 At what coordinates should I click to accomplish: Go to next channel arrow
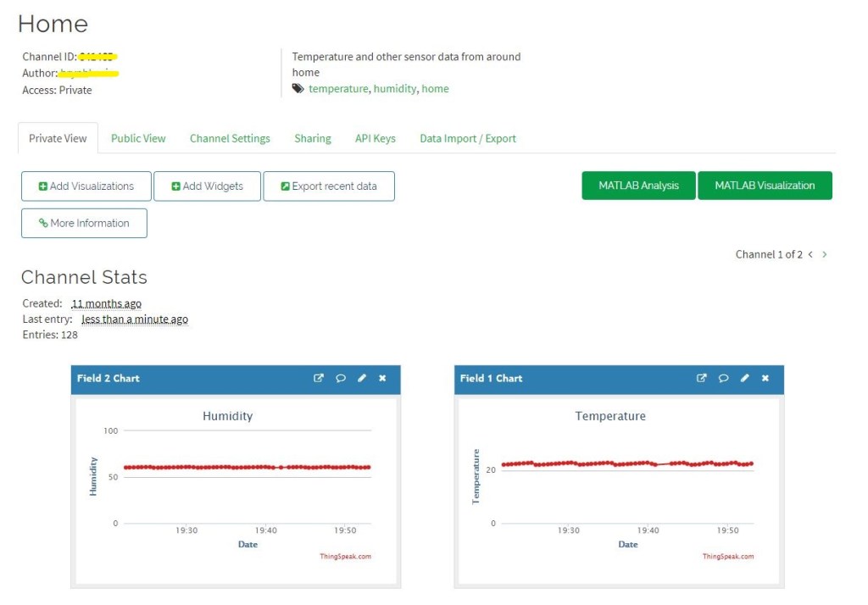click(x=825, y=254)
